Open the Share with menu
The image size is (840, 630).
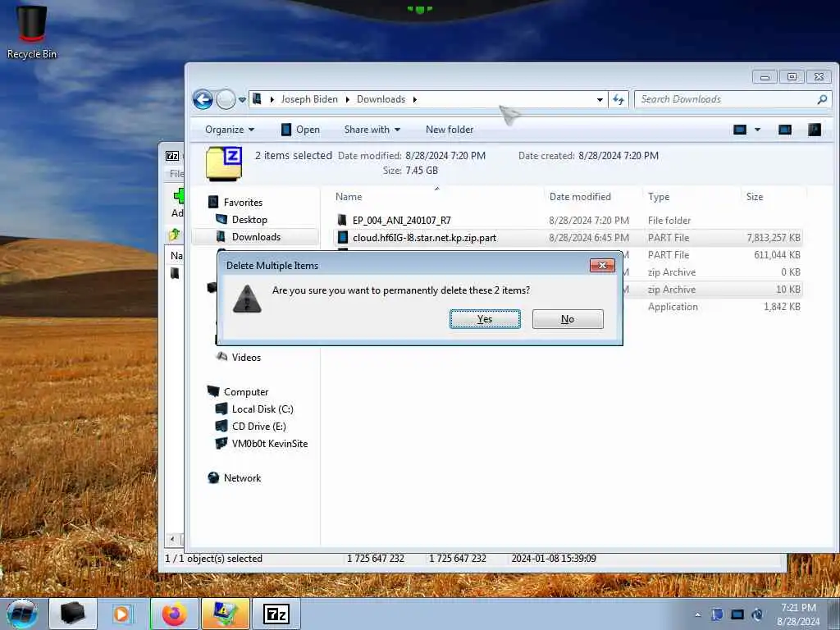372,130
